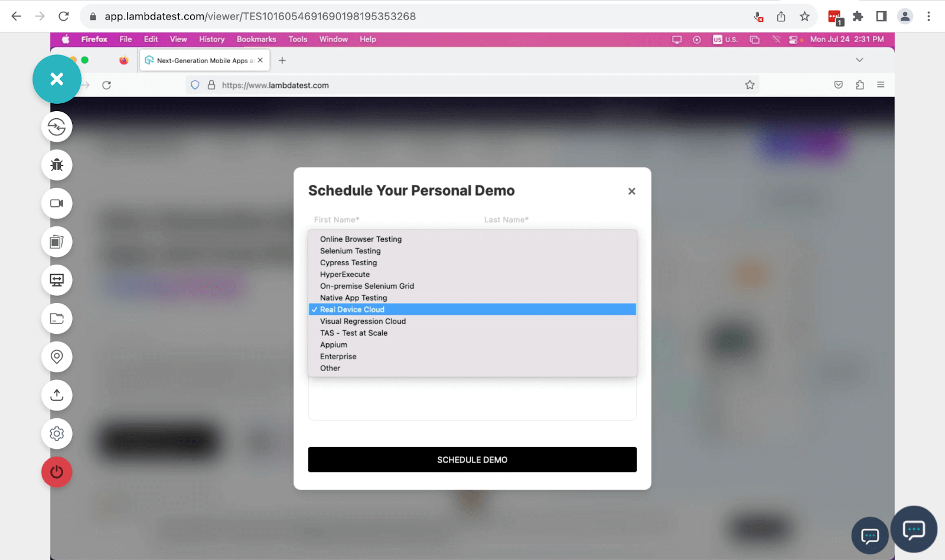The width and height of the screenshot is (945, 560).
Task: End session with red power button
Action: [57, 472]
